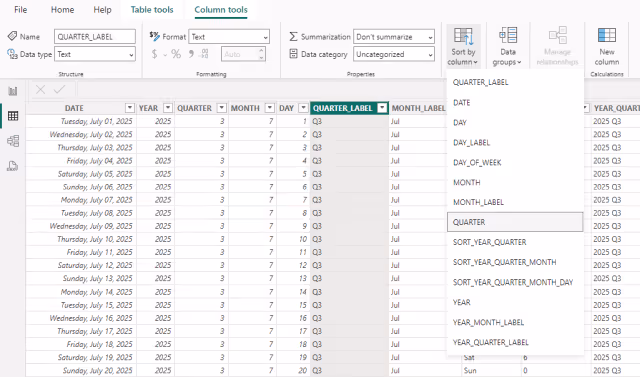The image size is (640, 377).
Task: Cancel formula with the X icon
Action: click(40, 90)
